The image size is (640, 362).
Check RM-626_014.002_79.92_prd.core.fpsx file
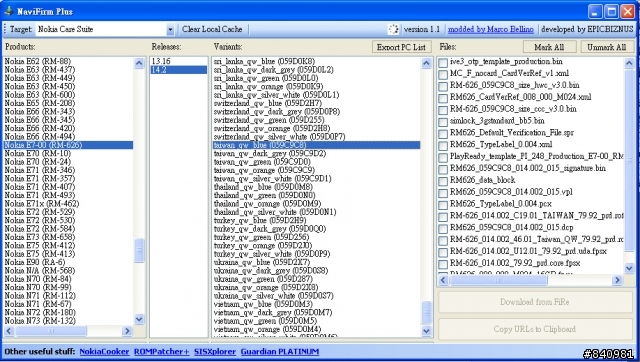443,264
